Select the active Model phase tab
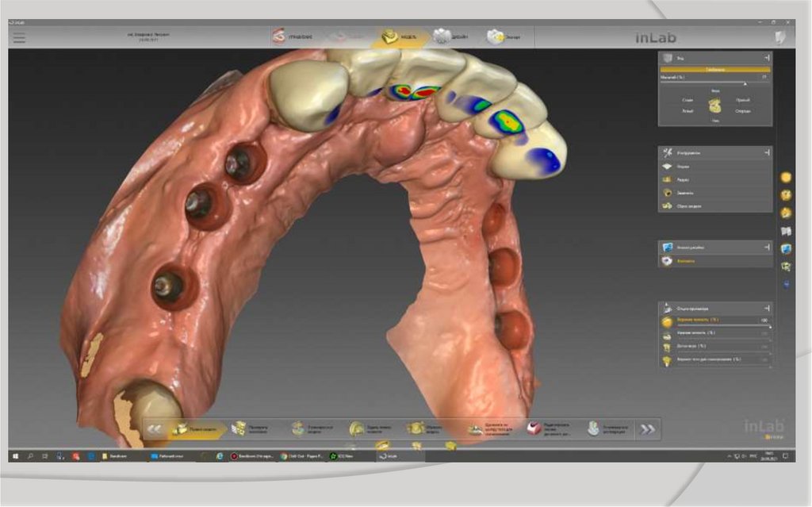Viewport: 812px width, 507px height. coord(399,36)
